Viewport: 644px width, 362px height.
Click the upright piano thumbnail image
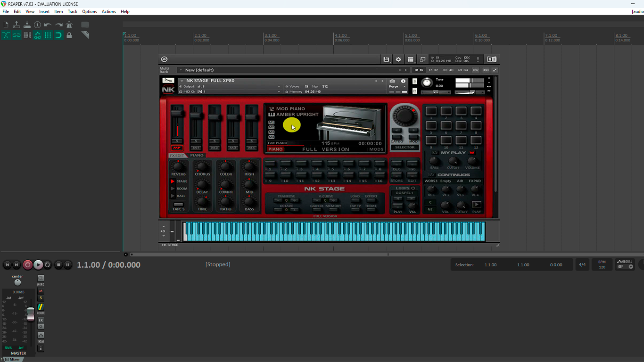[x=349, y=123]
